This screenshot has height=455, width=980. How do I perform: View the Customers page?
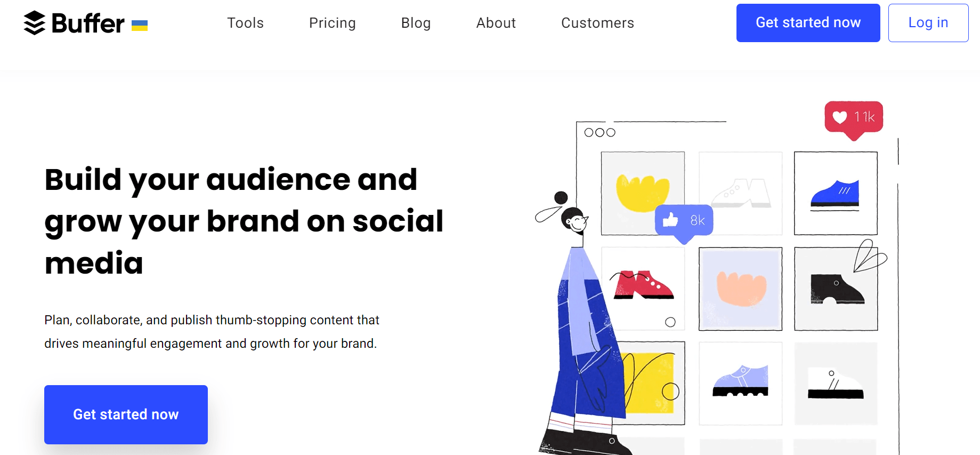(x=597, y=22)
